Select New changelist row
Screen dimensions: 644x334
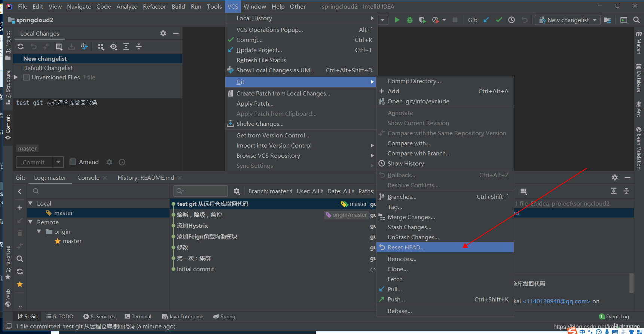[x=98, y=58]
